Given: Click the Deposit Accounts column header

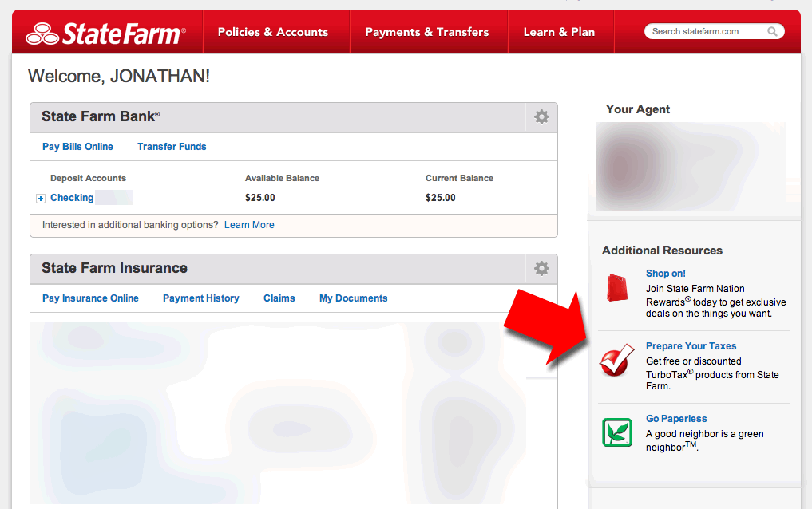Looking at the screenshot, I should coord(88,178).
